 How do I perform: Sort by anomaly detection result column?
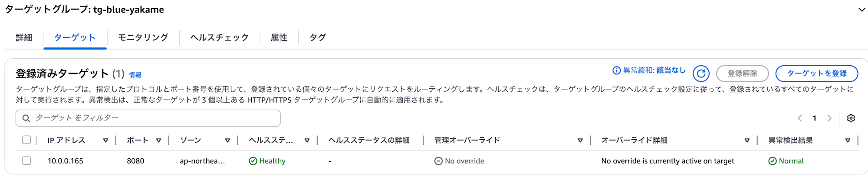click(848, 141)
